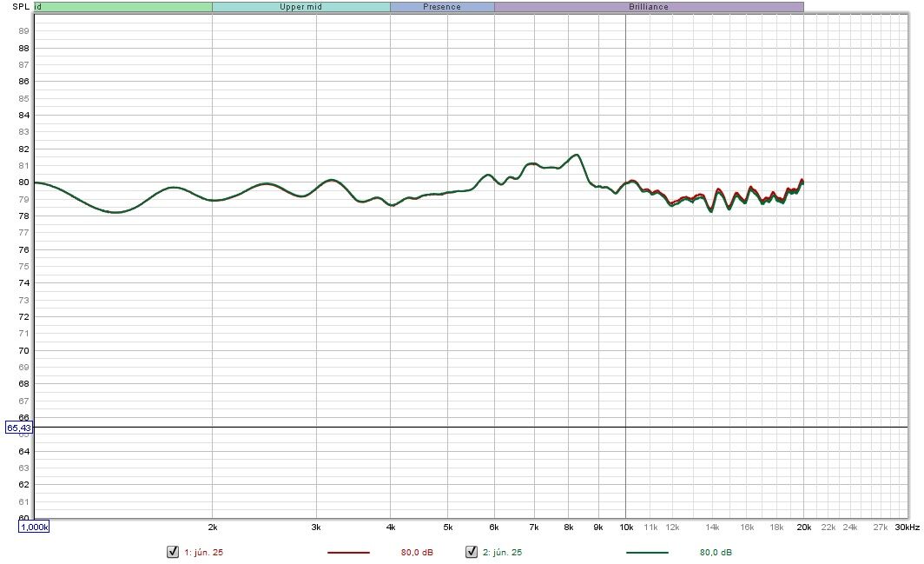Click the '1: jún. 25' legend label
The height and width of the screenshot is (564, 924).
coord(204,553)
